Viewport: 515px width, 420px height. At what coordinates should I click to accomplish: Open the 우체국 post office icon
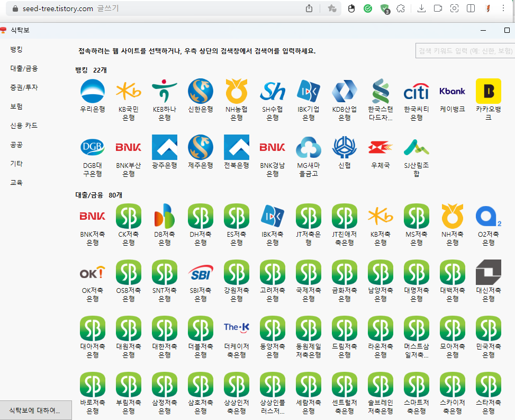point(381,147)
